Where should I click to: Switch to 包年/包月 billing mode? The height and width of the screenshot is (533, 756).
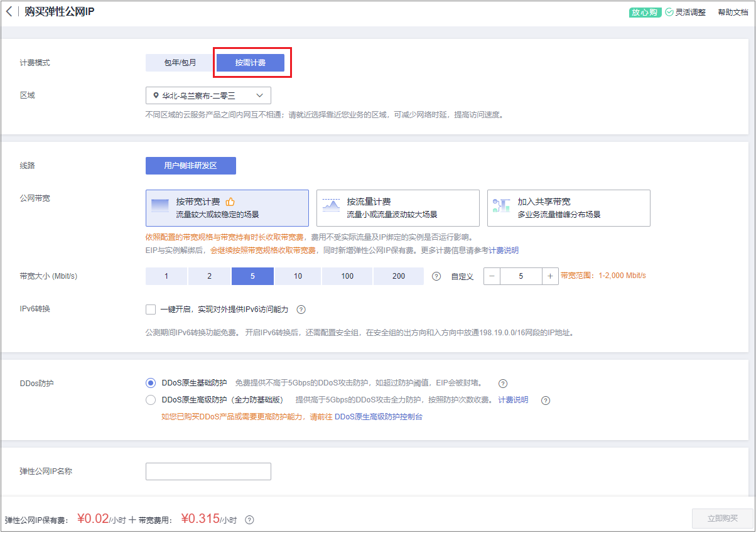point(180,63)
